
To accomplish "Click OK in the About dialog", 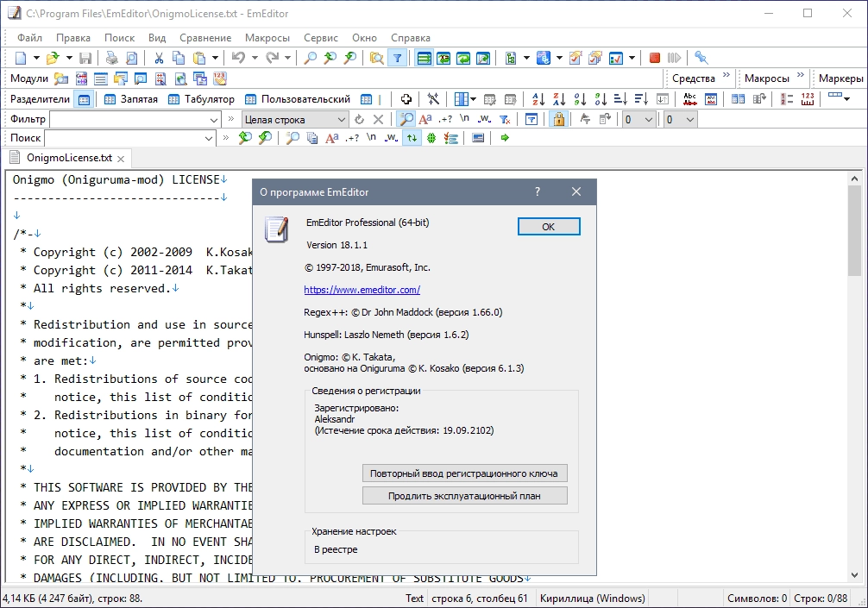I will coord(549,226).
